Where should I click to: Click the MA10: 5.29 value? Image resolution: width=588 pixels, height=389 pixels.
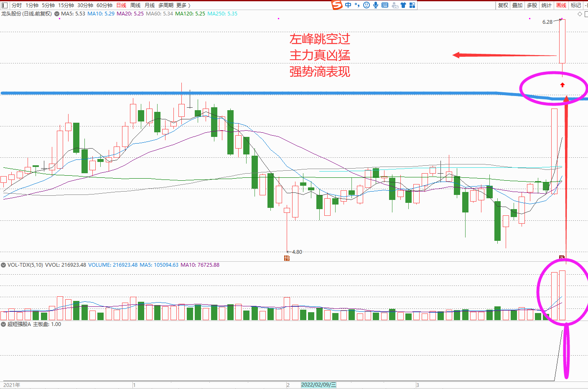tap(101, 14)
